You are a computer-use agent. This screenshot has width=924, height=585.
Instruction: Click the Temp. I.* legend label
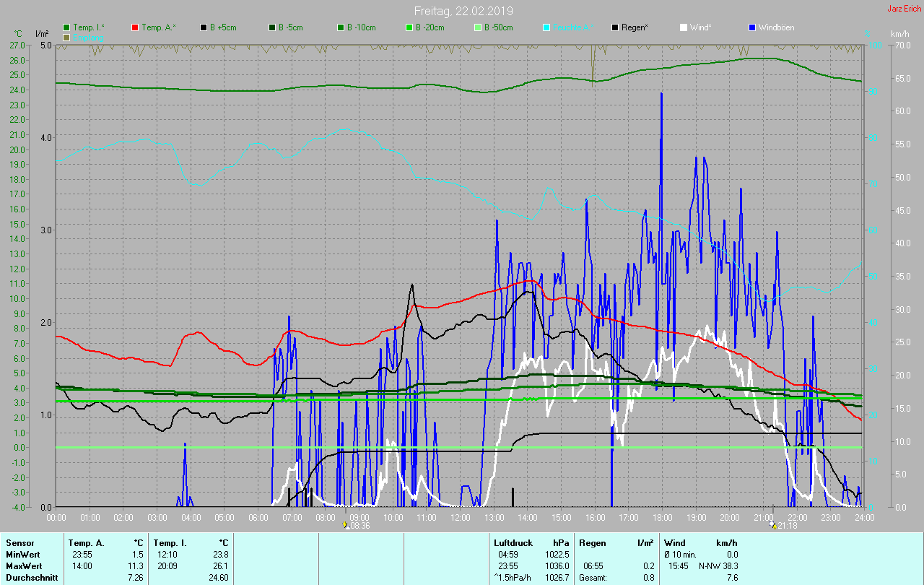click(x=89, y=27)
